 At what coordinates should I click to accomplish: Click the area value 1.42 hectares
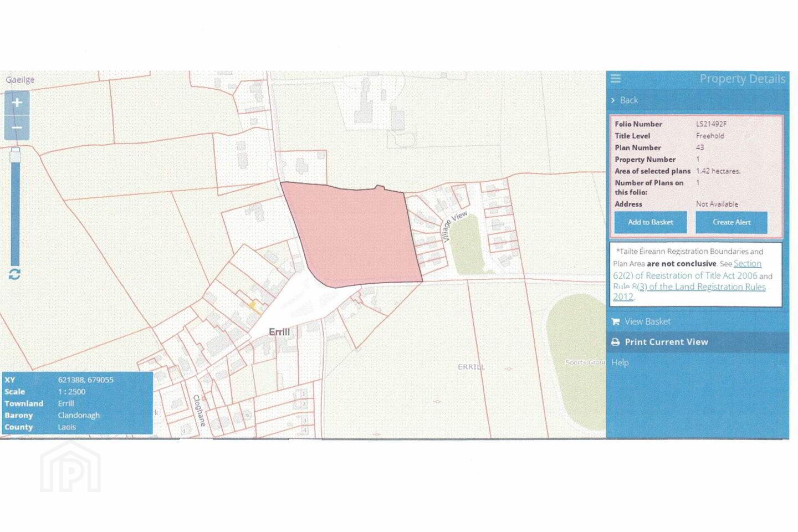coord(718,171)
